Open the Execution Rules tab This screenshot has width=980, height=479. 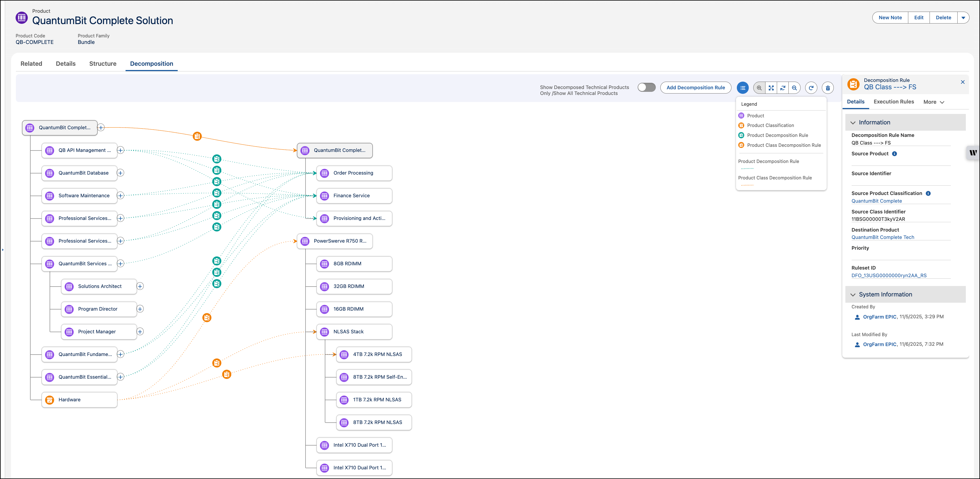pos(894,101)
